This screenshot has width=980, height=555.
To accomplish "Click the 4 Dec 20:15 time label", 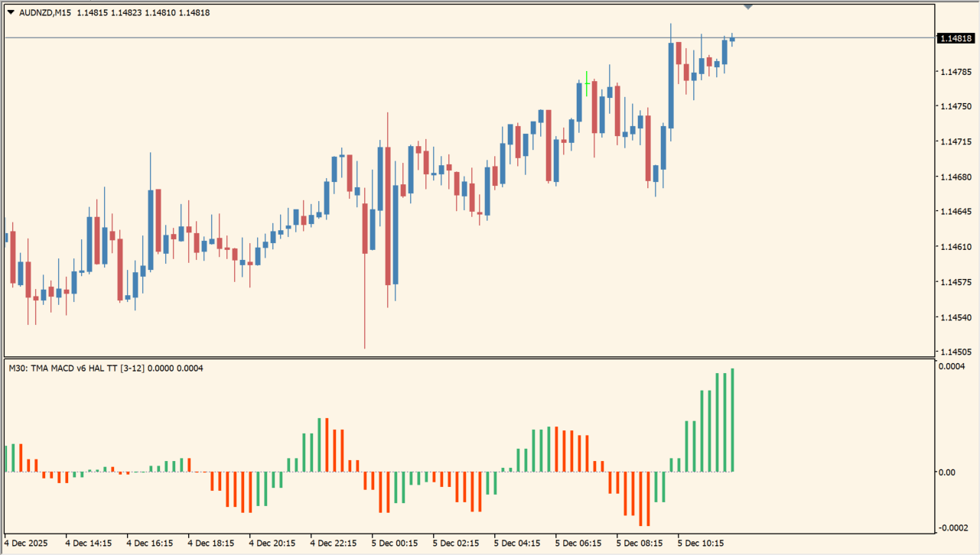I will coord(272,543).
